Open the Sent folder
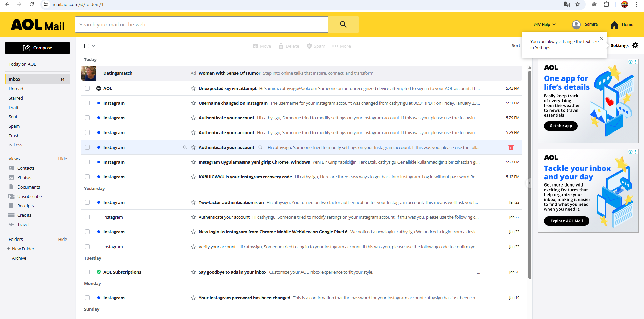 (13, 117)
